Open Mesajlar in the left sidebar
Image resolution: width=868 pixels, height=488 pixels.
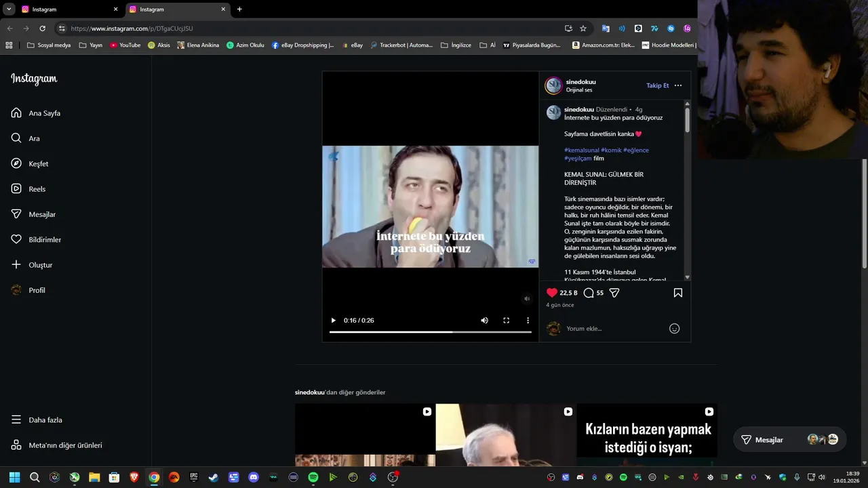tap(33, 214)
